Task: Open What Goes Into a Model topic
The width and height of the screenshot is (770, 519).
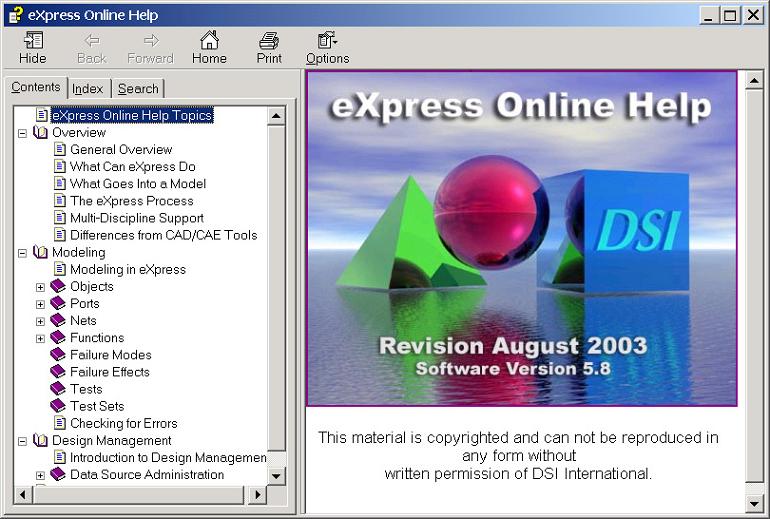Action: [138, 184]
